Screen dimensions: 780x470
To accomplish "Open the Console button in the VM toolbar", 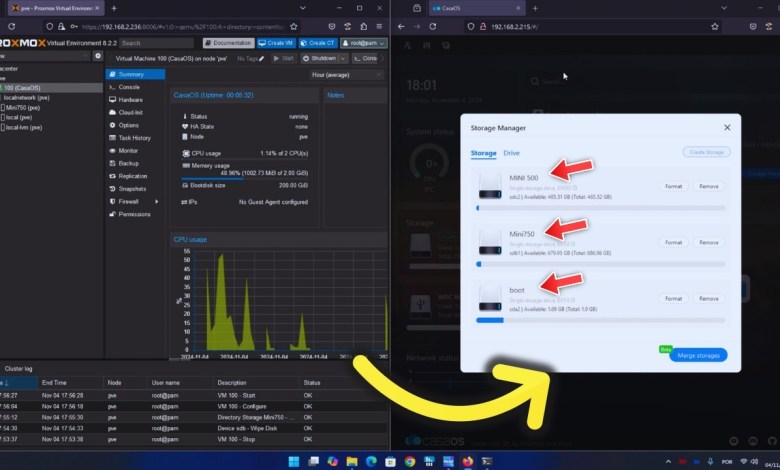I will (x=366, y=59).
